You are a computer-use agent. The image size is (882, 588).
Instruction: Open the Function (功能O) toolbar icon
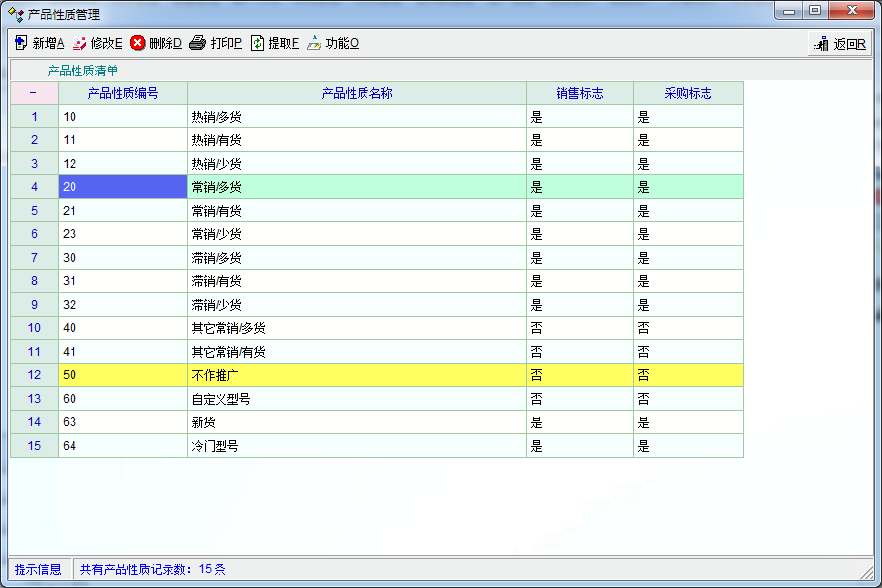pyautogui.click(x=314, y=43)
